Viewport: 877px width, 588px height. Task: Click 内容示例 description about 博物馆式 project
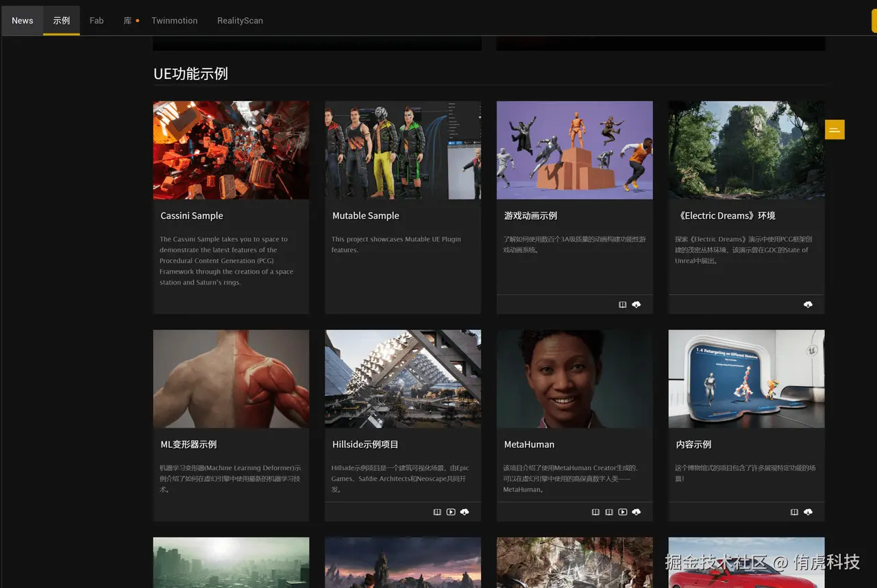[x=745, y=474]
